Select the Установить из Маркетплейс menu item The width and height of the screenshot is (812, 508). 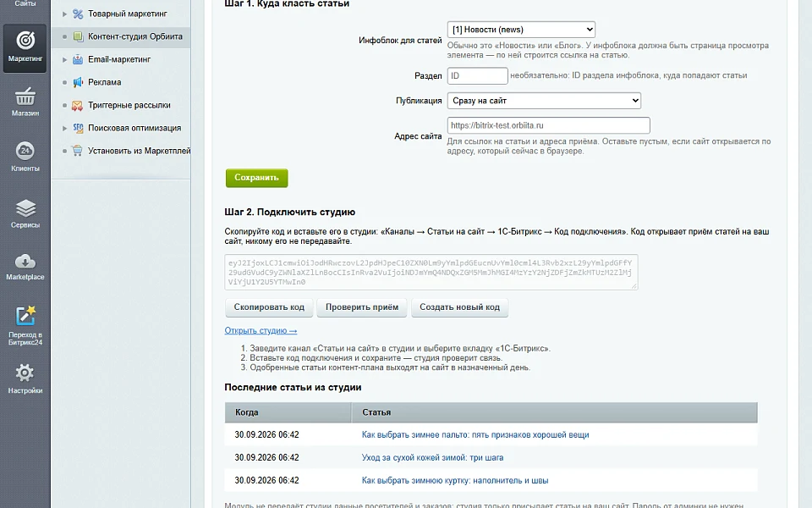[140, 151]
